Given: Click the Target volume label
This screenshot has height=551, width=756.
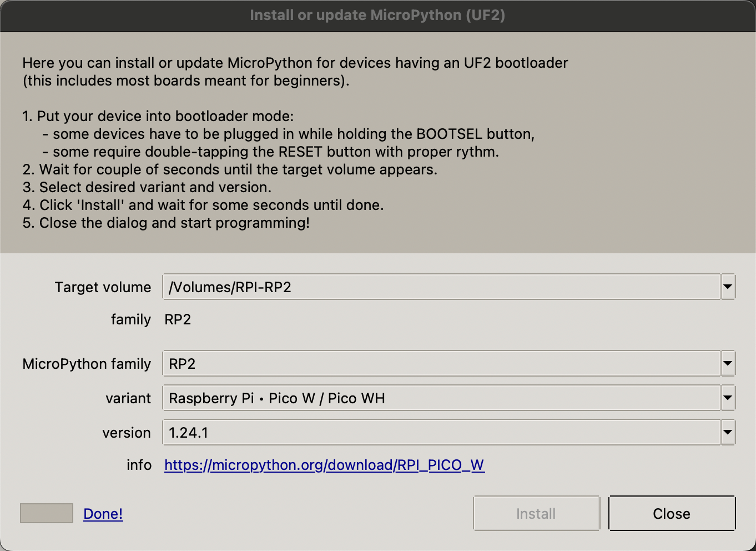Looking at the screenshot, I should [103, 287].
